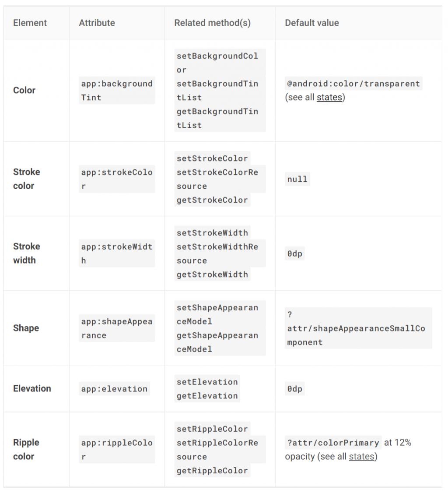Select the app:elevation attribute
The width and height of the screenshot is (448, 493).
(x=114, y=389)
